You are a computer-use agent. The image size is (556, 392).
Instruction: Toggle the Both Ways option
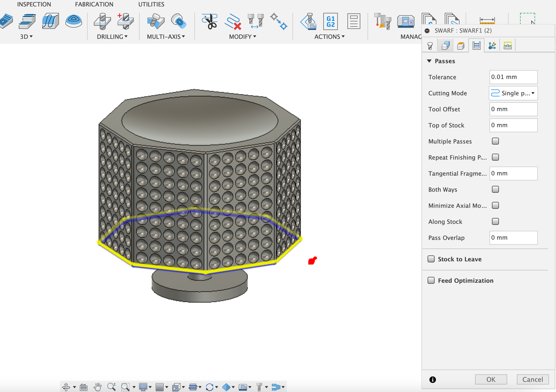pyautogui.click(x=495, y=189)
